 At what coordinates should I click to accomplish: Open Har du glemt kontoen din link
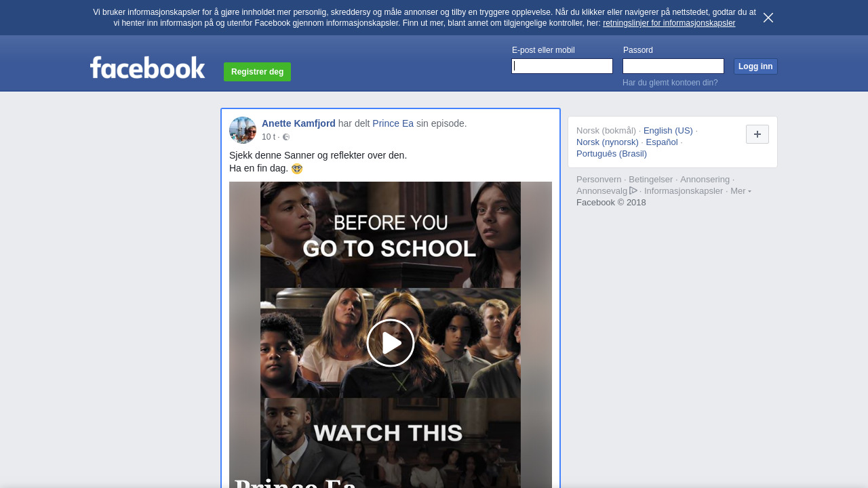tap(670, 83)
